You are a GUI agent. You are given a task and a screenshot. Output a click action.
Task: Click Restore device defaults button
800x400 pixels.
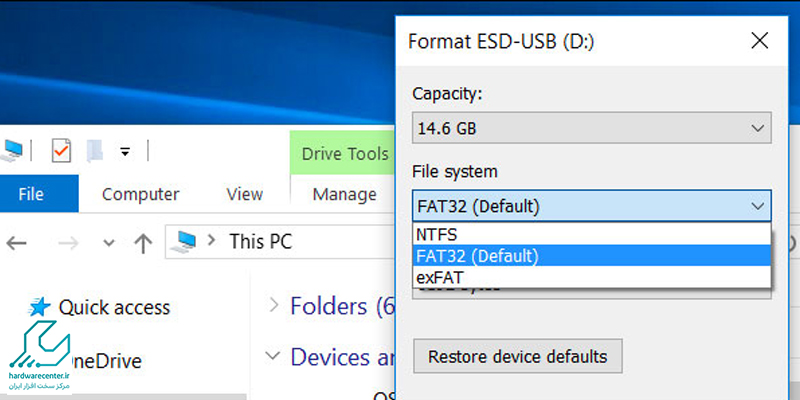pos(517,356)
